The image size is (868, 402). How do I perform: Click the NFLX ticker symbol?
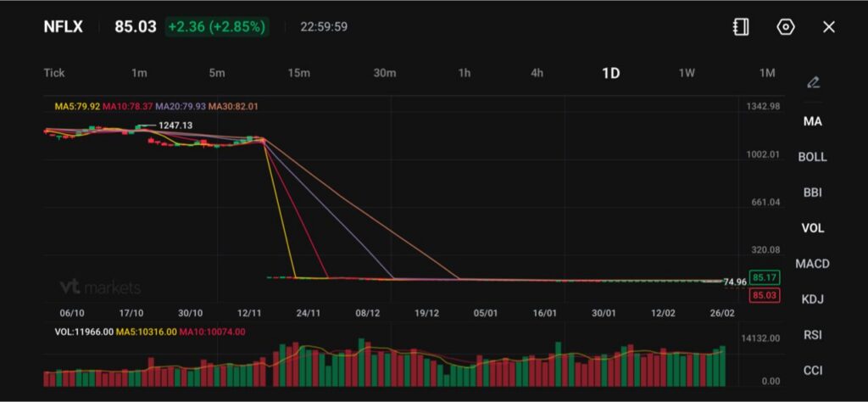pos(64,27)
